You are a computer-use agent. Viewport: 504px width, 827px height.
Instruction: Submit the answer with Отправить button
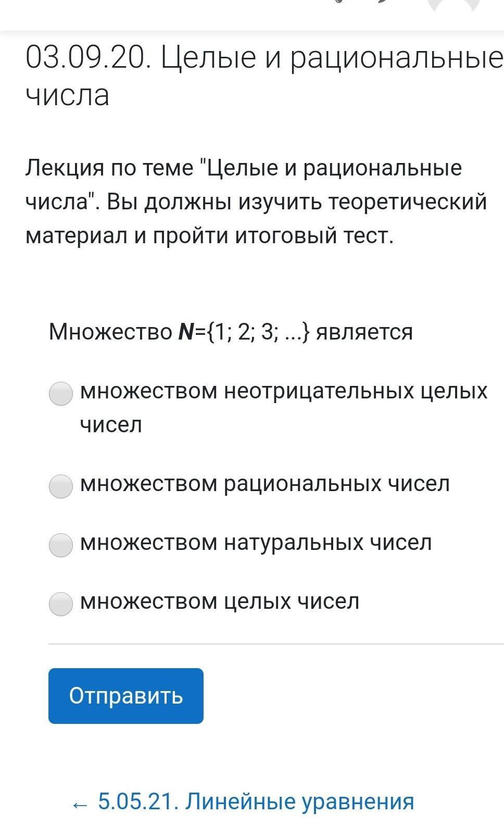[126, 696]
